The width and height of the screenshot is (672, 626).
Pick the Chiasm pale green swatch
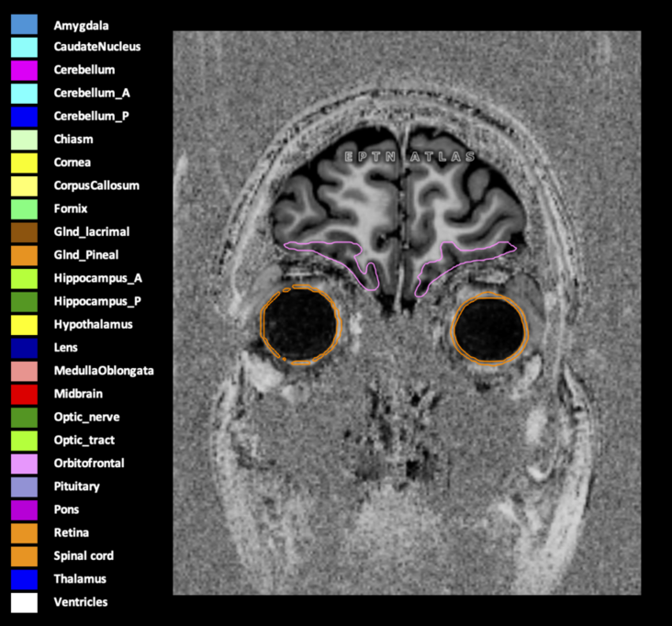(24, 140)
